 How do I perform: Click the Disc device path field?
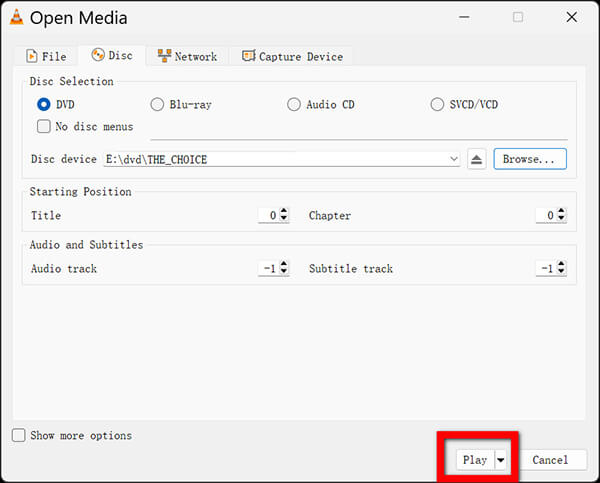(x=282, y=159)
